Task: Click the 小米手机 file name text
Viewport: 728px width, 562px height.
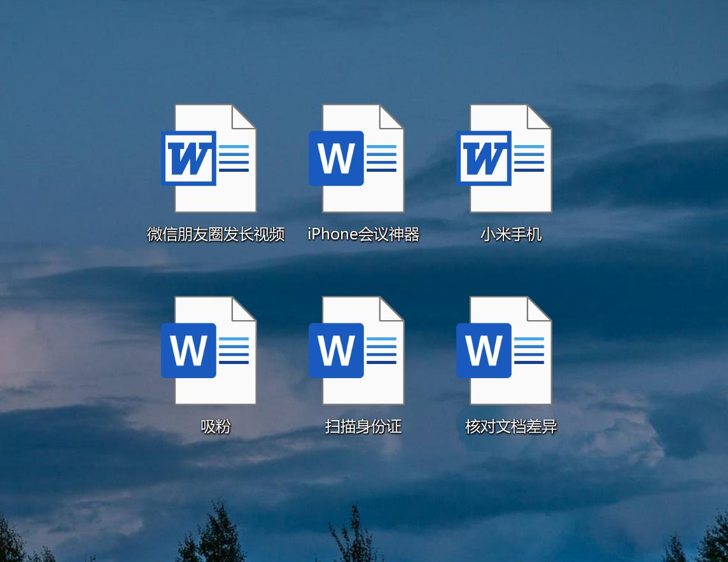Action: [x=510, y=234]
